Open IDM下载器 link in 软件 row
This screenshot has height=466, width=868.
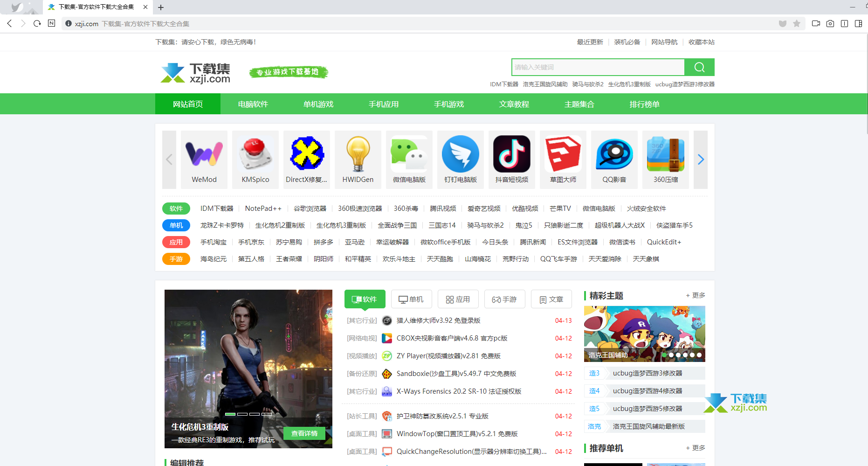(217, 209)
